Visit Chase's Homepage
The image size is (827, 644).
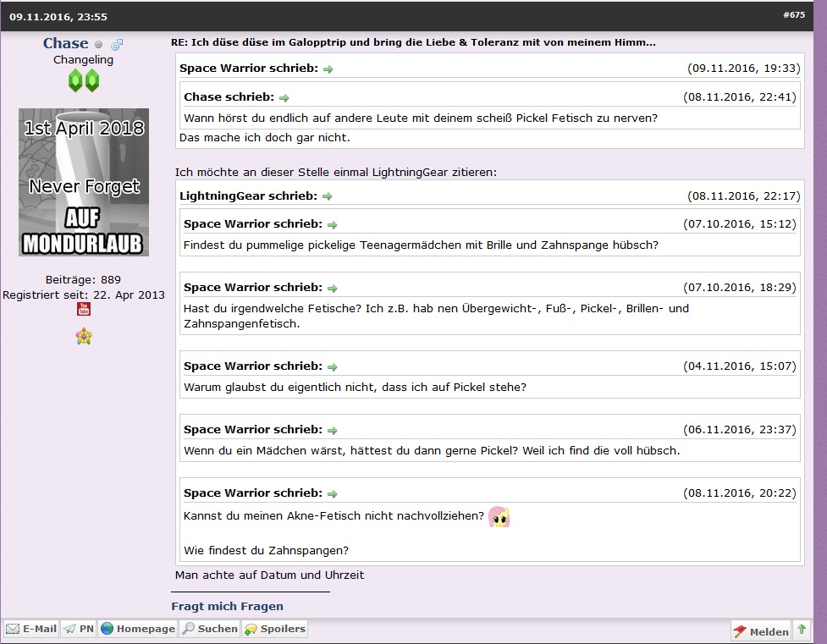tap(138, 629)
